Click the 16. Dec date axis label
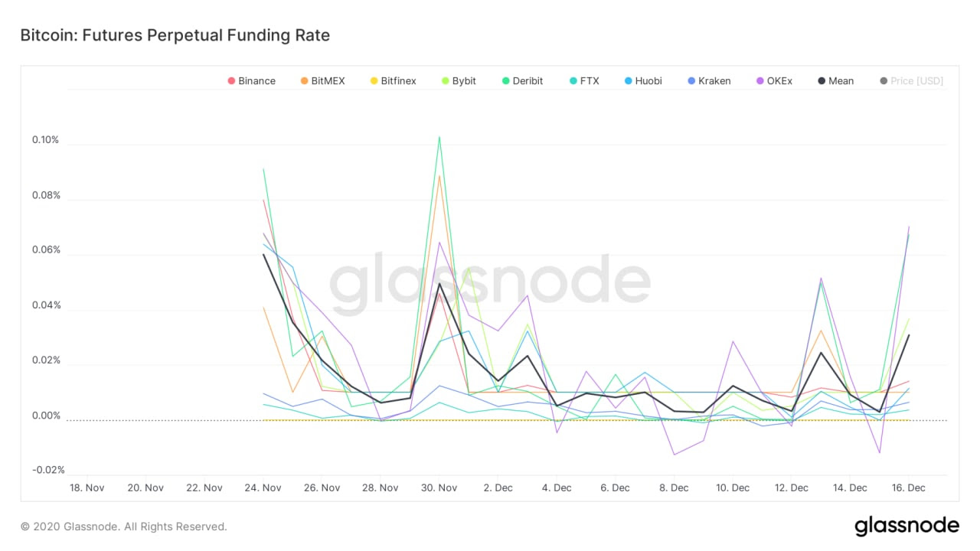980x551 pixels. tap(908, 487)
